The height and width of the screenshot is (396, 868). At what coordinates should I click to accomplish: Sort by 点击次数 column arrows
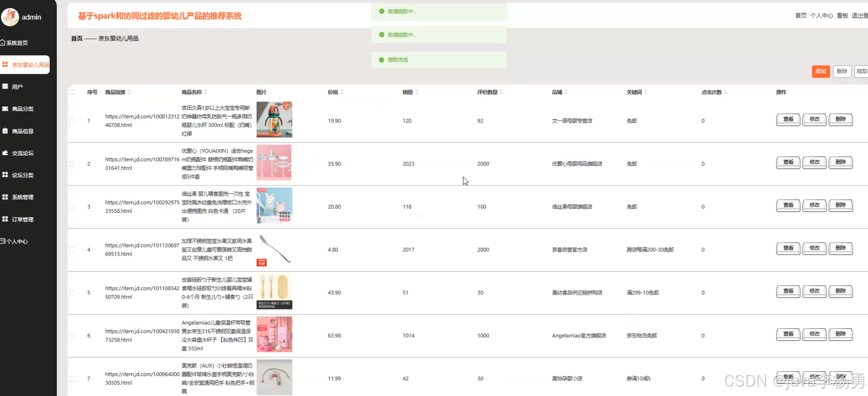(726, 92)
